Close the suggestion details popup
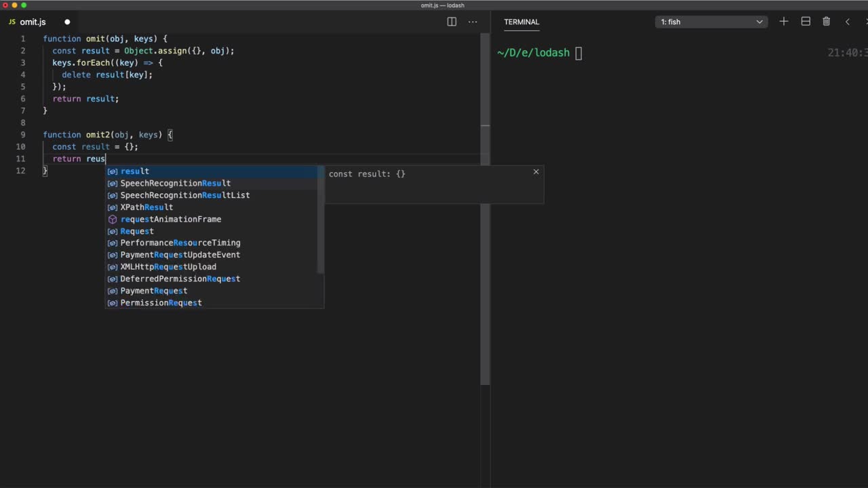The image size is (868, 488). point(536,171)
